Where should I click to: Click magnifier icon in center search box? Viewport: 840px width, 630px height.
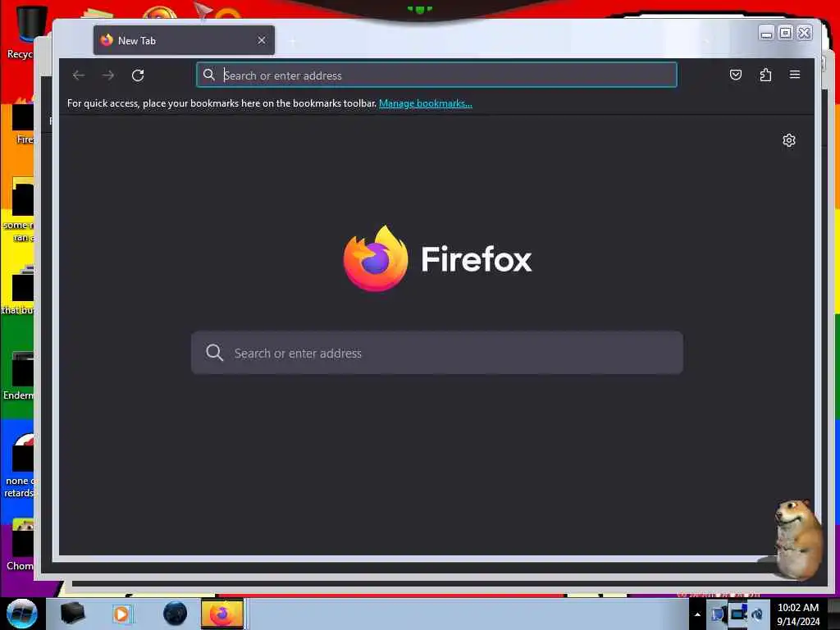214,353
